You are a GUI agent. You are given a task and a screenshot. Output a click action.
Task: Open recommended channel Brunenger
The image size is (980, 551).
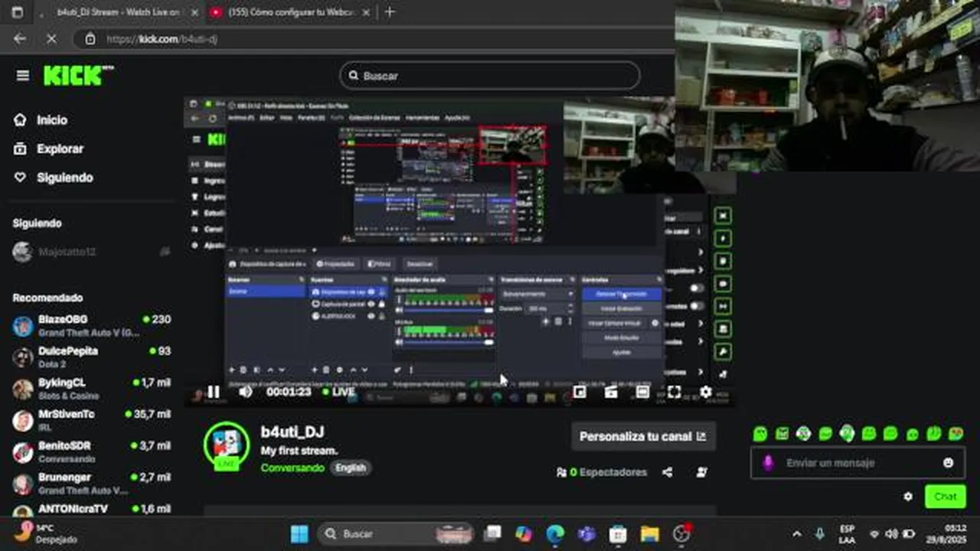coord(90,483)
